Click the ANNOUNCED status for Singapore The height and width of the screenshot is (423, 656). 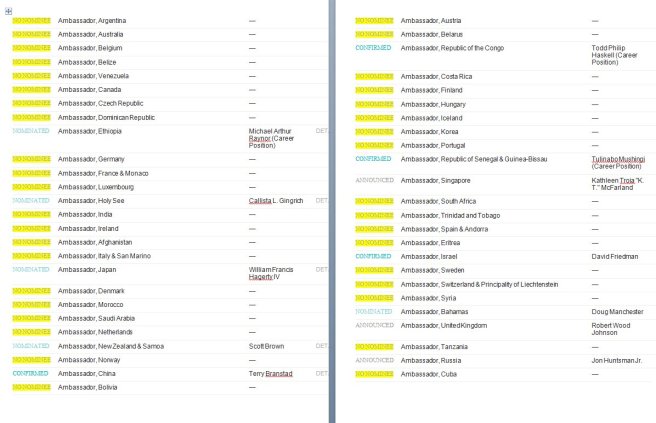374,180
